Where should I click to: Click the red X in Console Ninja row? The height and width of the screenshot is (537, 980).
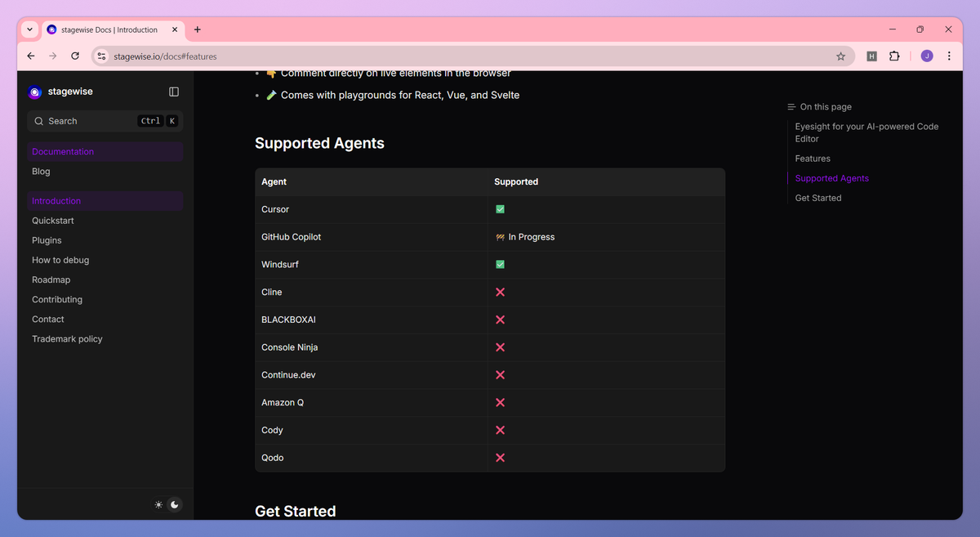[x=500, y=347]
